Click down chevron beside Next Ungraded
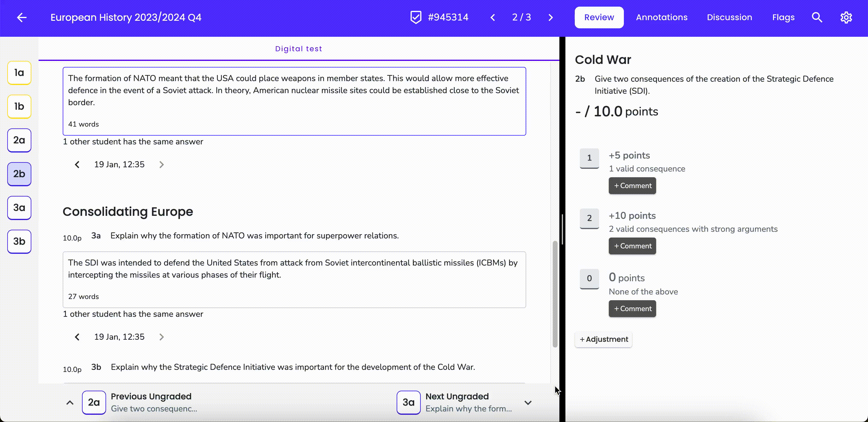Image resolution: width=868 pixels, height=422 pixels. pos(528,402)
